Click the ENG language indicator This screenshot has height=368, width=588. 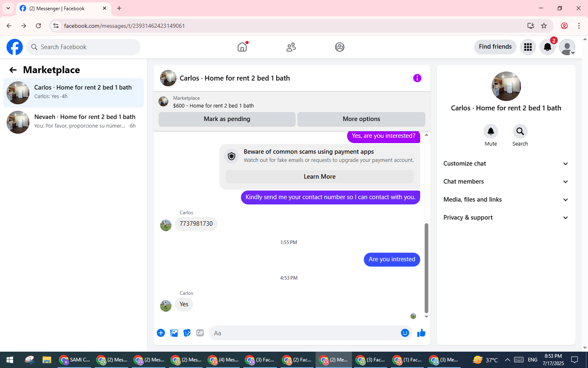(532, 360)
